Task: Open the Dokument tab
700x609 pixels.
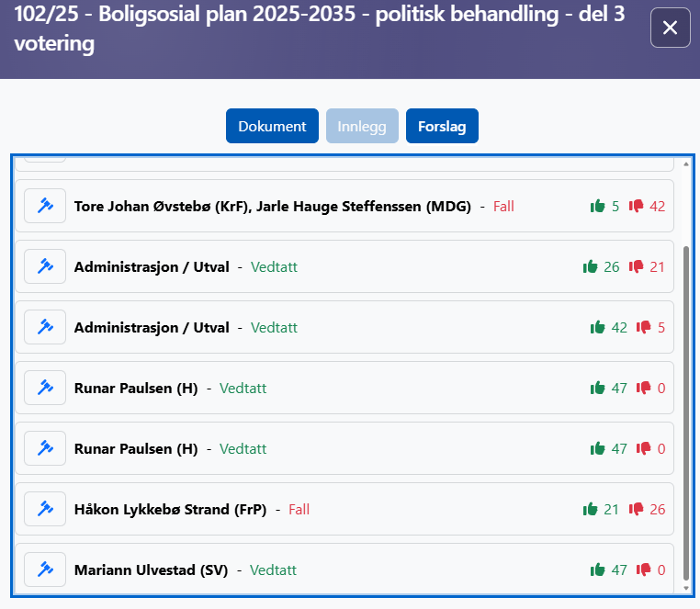Action: tap(272, 126)
